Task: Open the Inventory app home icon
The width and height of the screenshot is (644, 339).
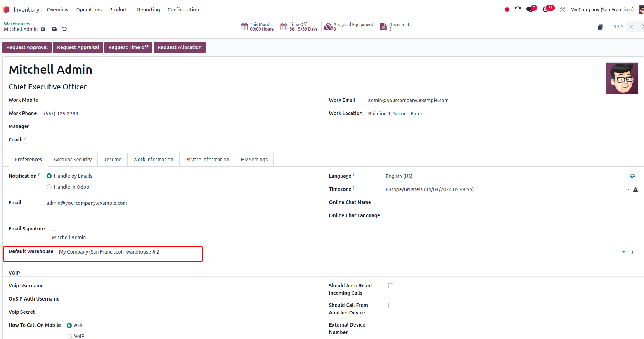Action: pos(6,10)
